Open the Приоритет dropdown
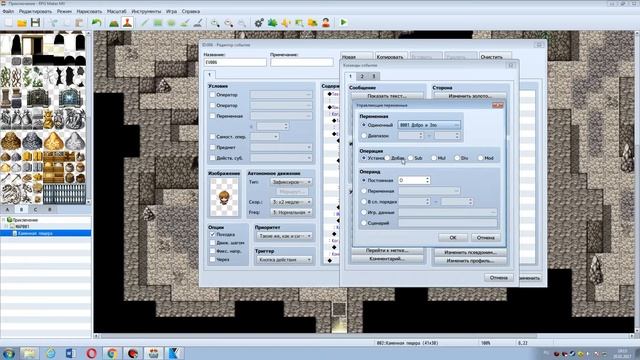The width and height of the screenshot is (640, 360). tap(284, 236)
